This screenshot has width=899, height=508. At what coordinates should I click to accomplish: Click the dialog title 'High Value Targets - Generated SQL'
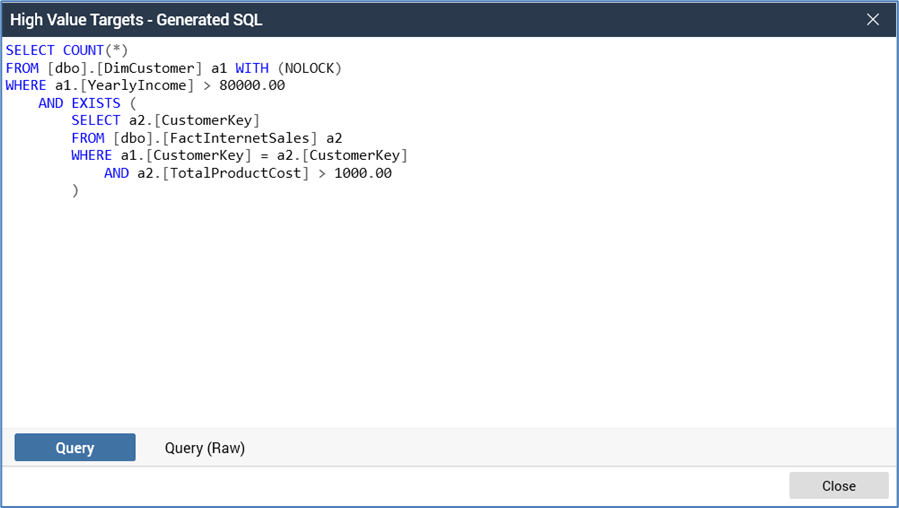click(x=137, y=20)
